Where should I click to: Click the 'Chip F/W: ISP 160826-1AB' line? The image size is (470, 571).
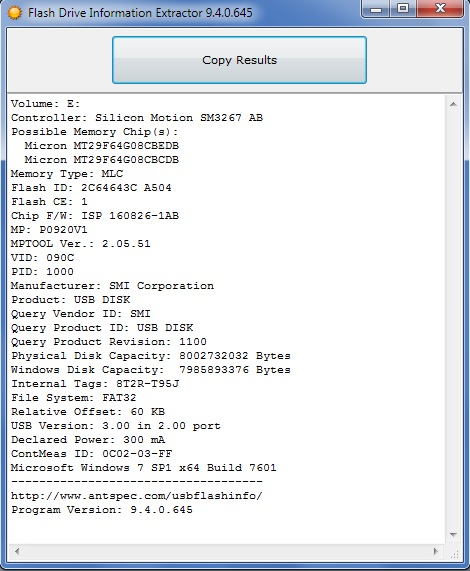click(x=95, y=216)
